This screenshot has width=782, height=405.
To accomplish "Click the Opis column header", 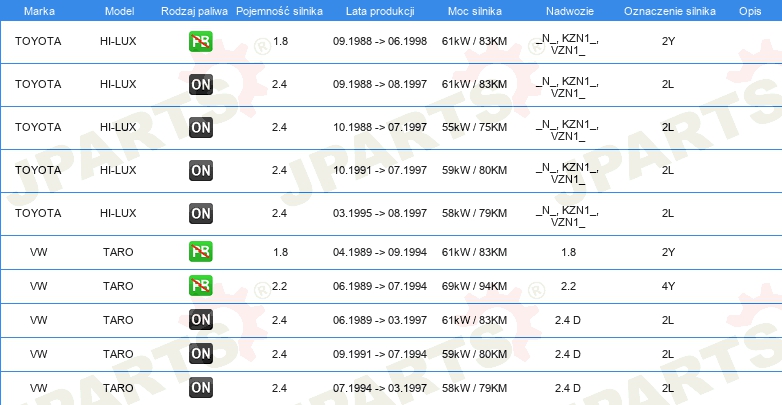I will [750, 11].
